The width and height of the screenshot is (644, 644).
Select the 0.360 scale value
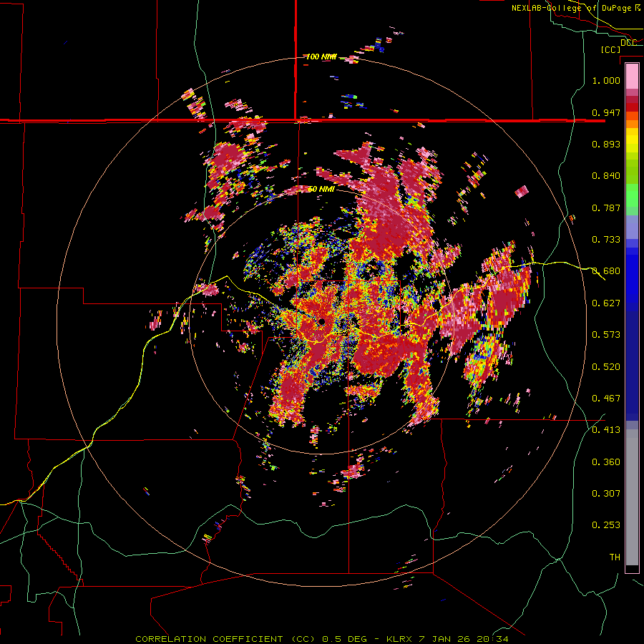tap(606, 462)
